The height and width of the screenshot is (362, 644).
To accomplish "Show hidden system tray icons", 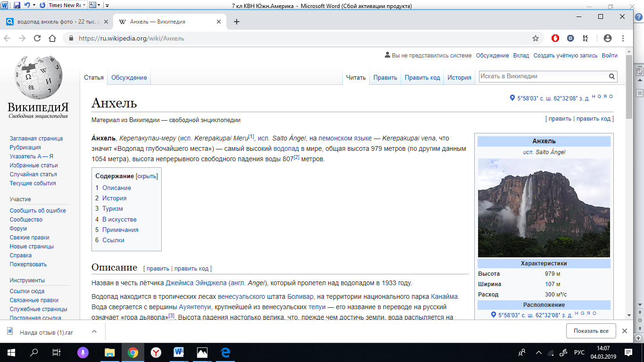I will click(538, 352).
